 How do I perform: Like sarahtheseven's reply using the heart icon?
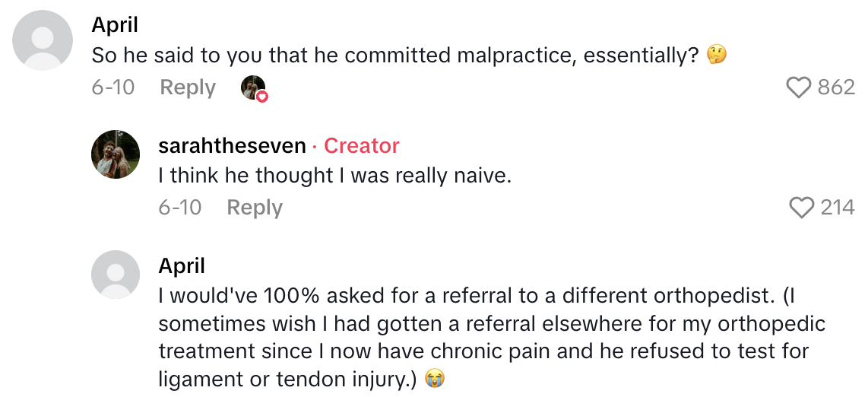[x=802, y=208]
